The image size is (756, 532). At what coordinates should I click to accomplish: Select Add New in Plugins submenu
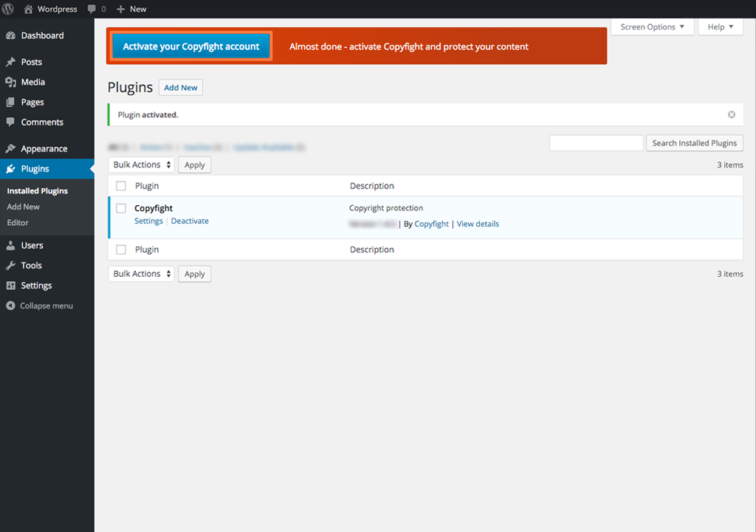pos(23,207)
